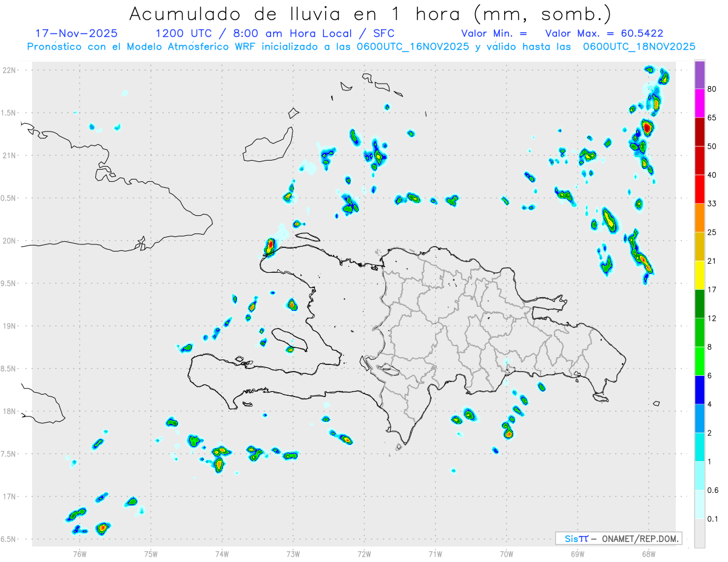Click the cyan 1–2 legend band
728x562 pixels.
click(x=699, y=447)
